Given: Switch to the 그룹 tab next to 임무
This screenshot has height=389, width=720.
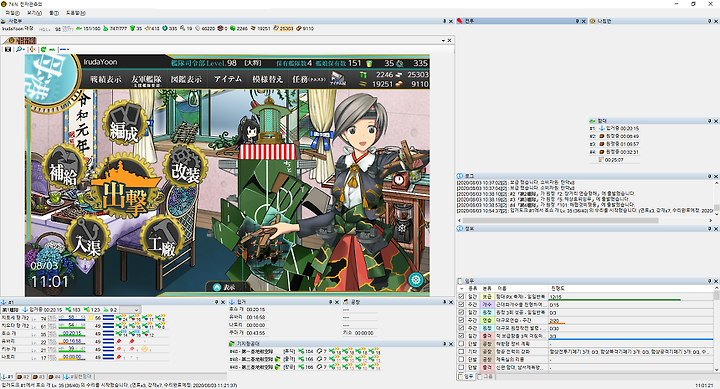Looking at the screenshot, I should pyautogui.click(x=485, y=377).
